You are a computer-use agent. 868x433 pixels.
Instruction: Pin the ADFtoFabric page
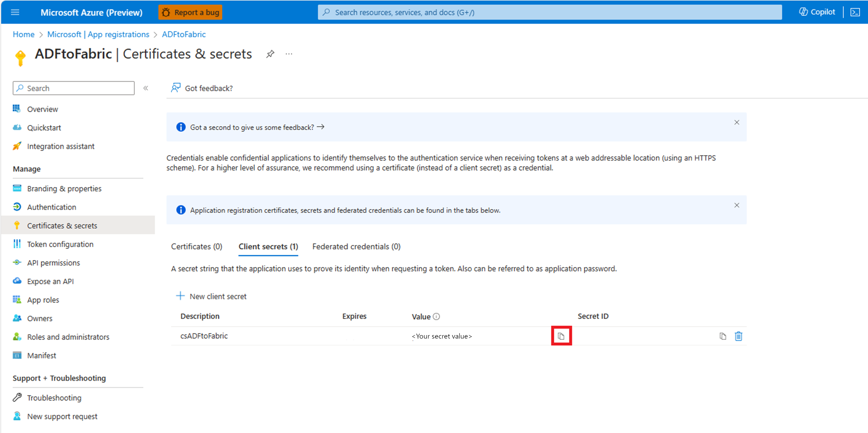270,54
